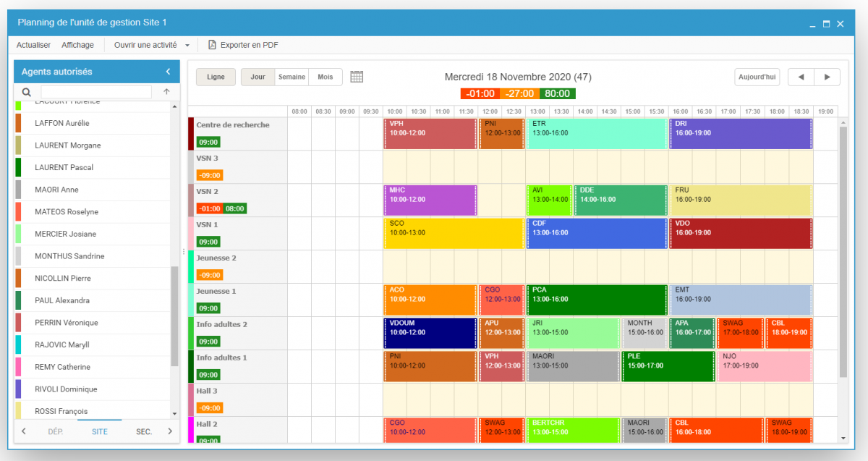
Task: Click the search magnifier icon in agents panel
Action: pyautogui.click(x=27, y=92)
